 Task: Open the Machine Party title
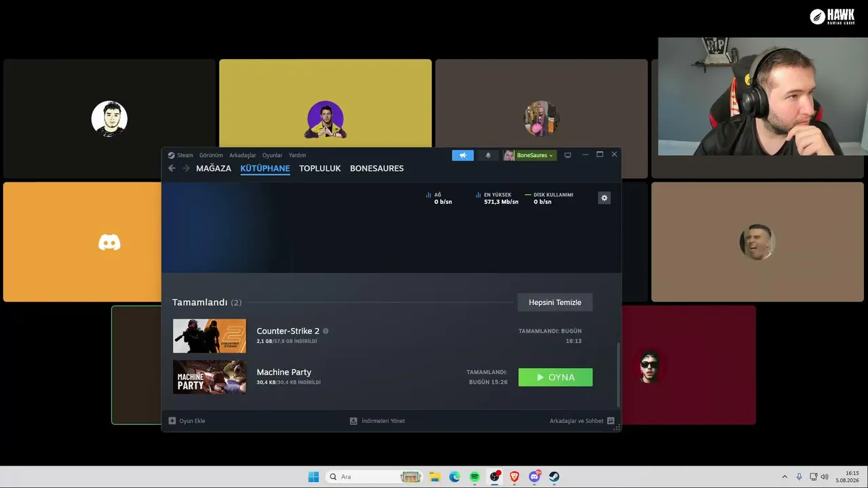(x=284, y=372)
